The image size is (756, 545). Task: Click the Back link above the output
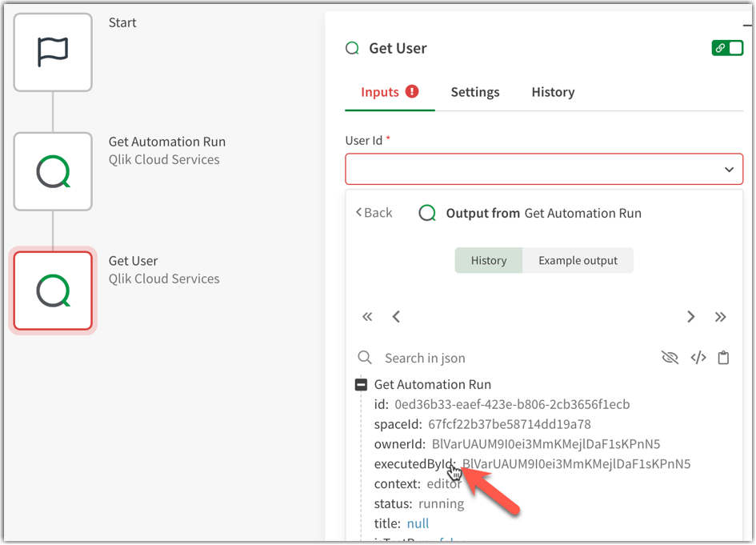point(373,212)
